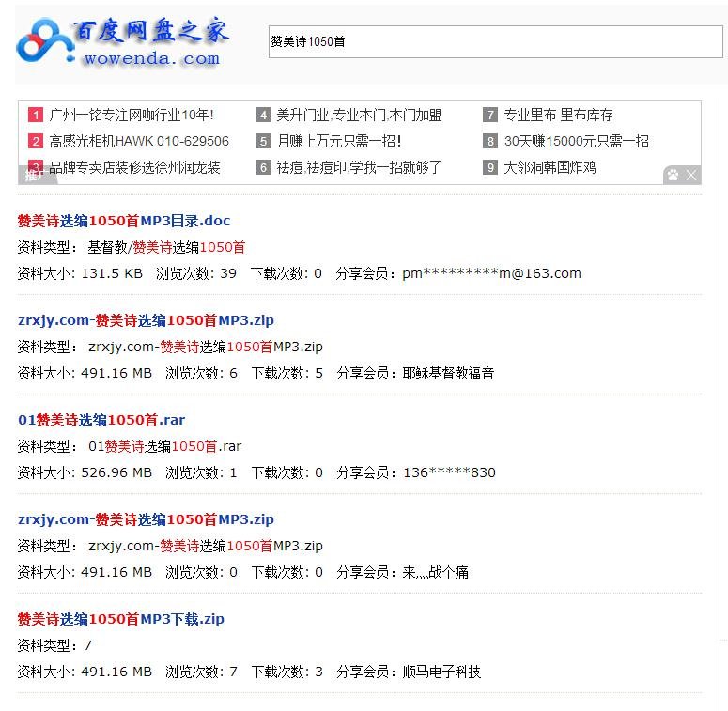
Task: Click sharer name 来灬战个痛
Action: tap(435, 572)
